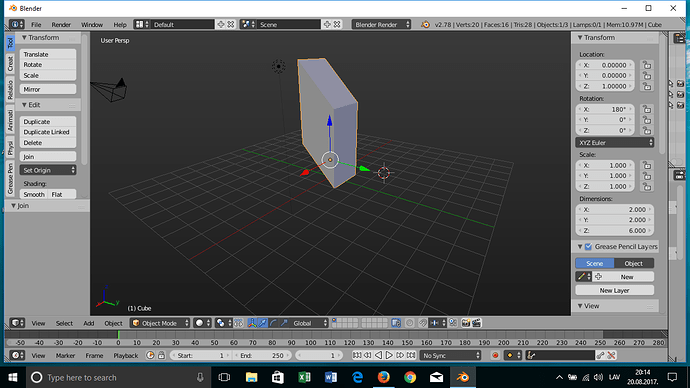Screen dimensions: 690x388
Task: Switch to the Grease Pen sidebar tab
Action: (x=11, y=179)
